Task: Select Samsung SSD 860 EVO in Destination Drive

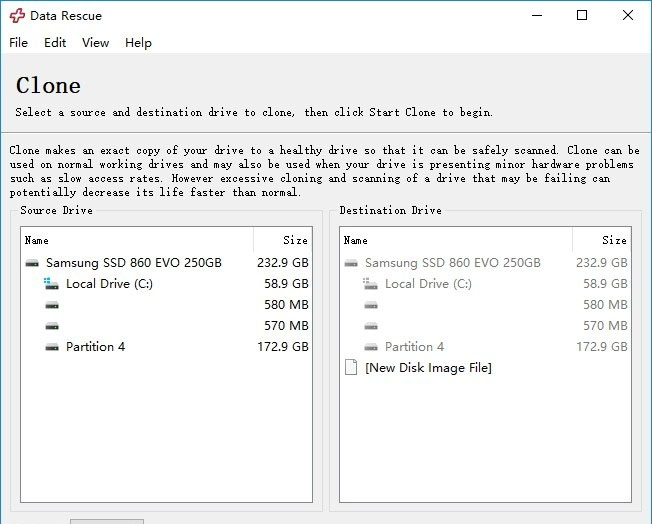Action: pos(452,263)
